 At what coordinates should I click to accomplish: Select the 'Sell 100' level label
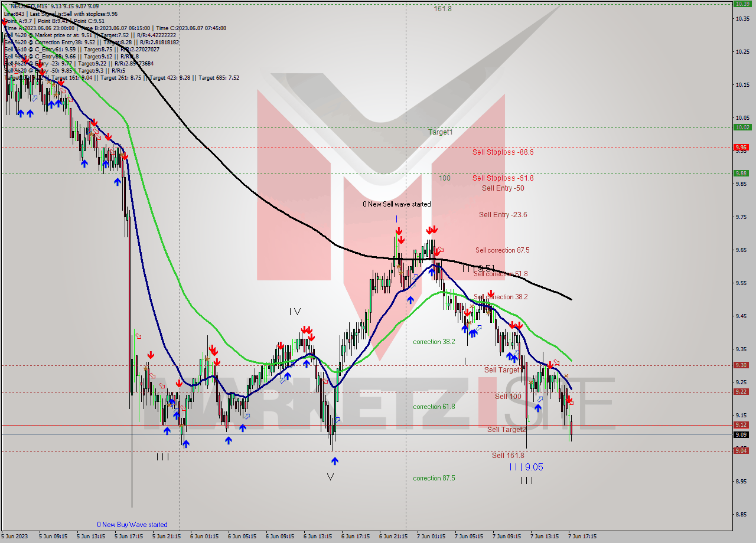(x=508, y=396)
